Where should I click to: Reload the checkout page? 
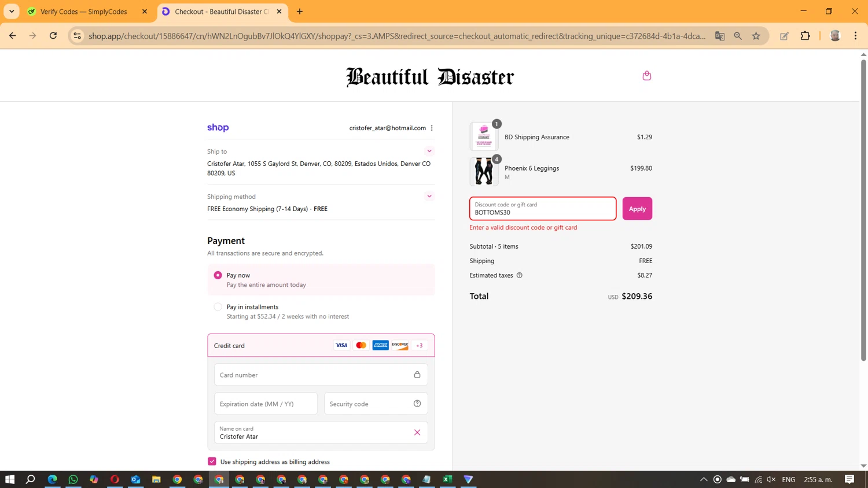[53, 36]
